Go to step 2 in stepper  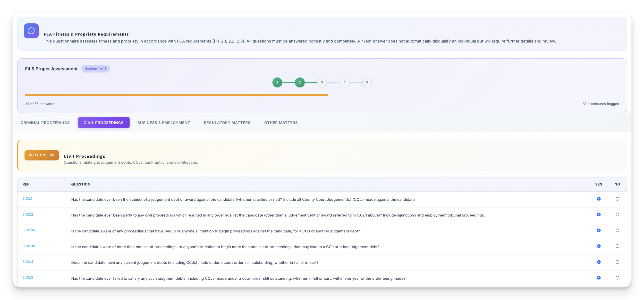click(x=300, y=82)
